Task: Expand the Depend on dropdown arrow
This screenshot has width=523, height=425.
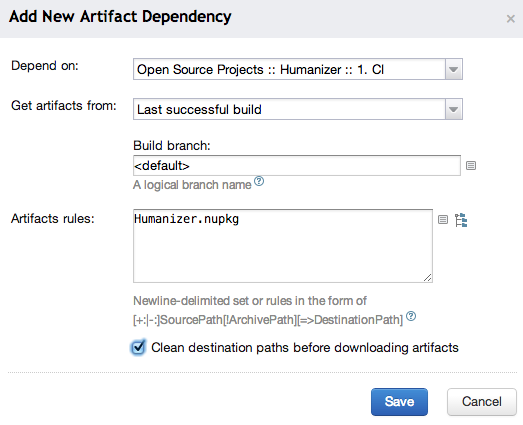Action: point(453,69)
